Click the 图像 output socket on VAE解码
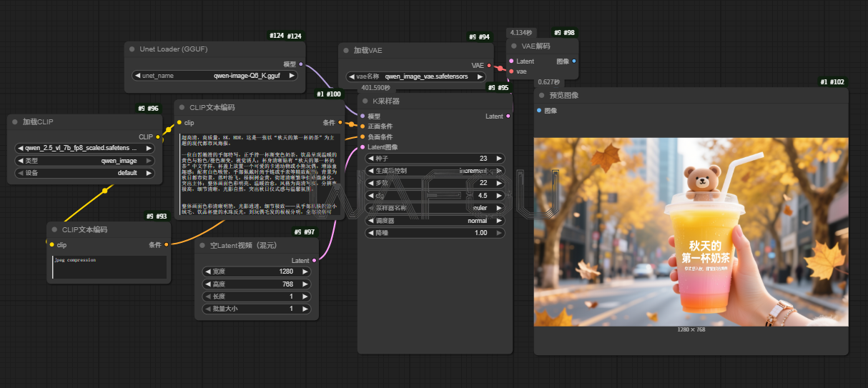868x388 pixels. tap(574, 61)
